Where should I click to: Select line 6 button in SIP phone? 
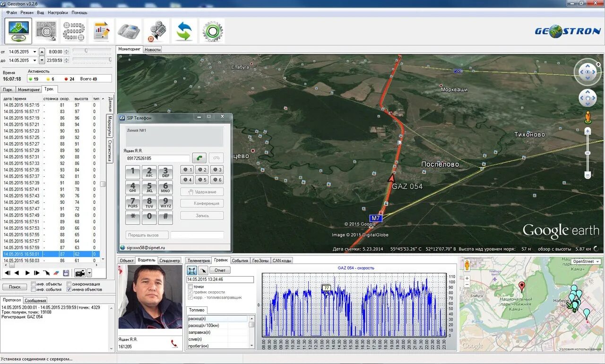pos(217,180)
